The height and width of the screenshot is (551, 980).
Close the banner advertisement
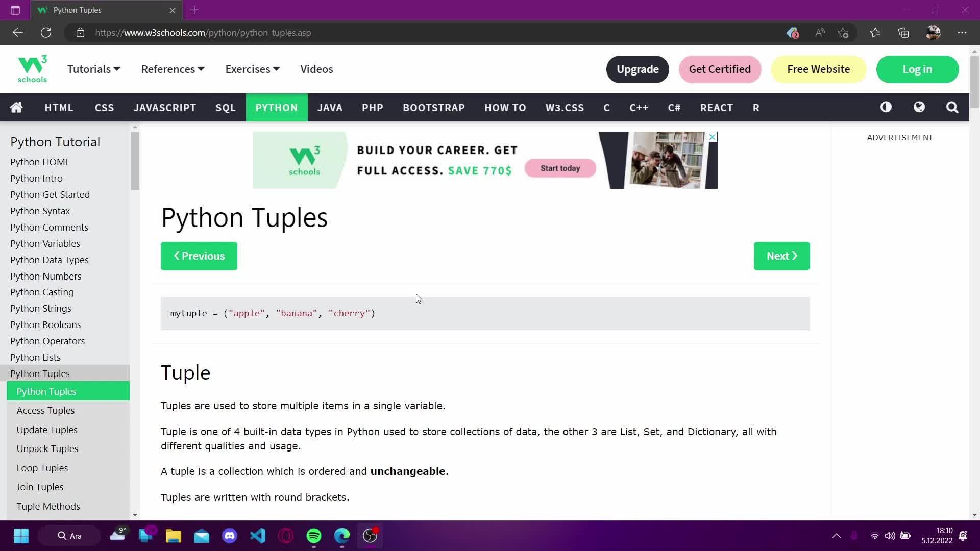tap(713, 137)
